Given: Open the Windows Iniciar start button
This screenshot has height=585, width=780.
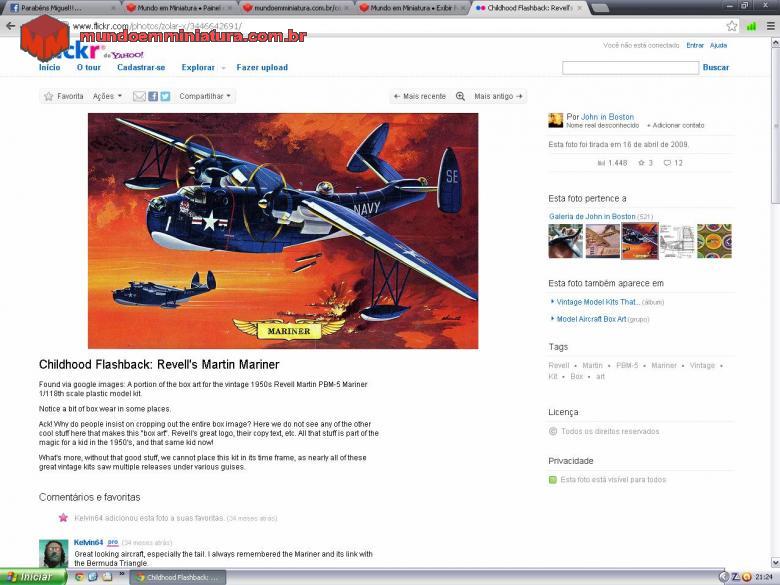Looking at the screenshot, I should 30,577.
